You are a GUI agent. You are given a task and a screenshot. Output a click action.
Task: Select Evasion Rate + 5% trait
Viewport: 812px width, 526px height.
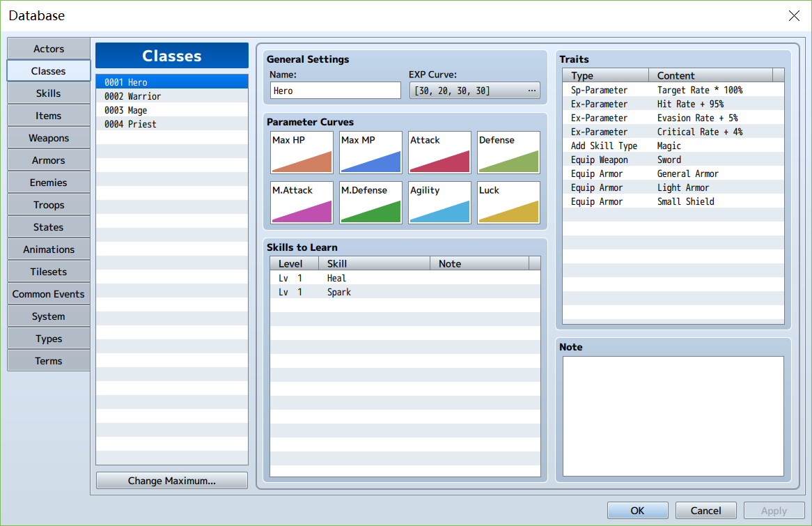[x=673, y=118]
